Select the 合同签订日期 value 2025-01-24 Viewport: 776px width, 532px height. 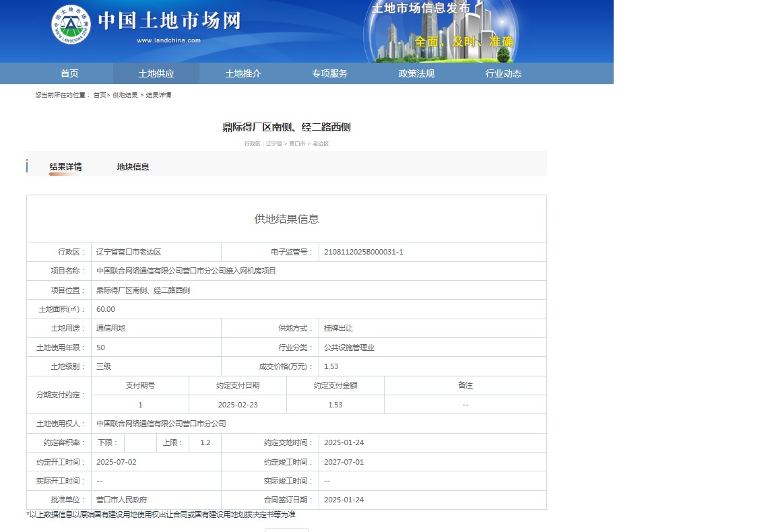[x=344, y=500]
